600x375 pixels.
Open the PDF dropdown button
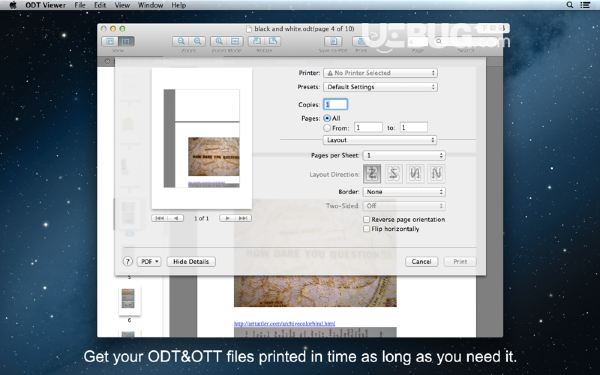149,261
